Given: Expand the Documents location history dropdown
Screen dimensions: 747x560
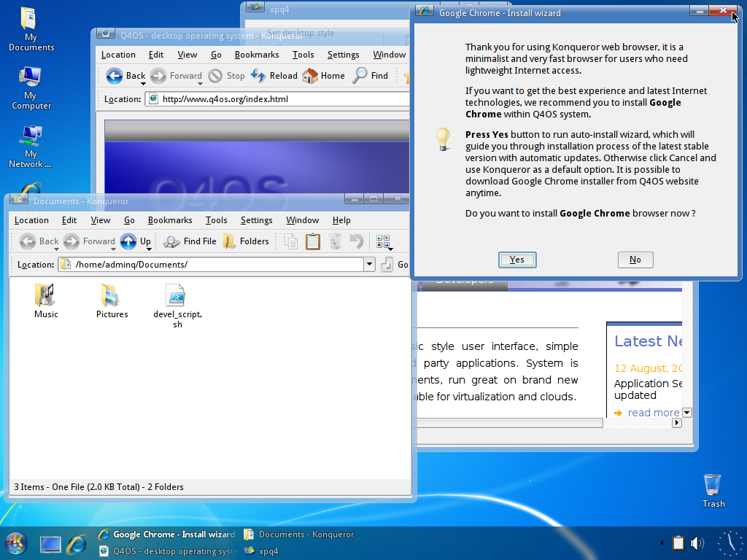Looking at the screenshot, I should [369, 264].
